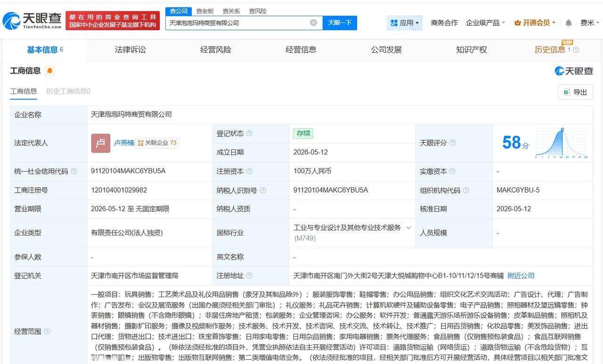Open the 工商信息 sub-tab
This screenshot has width=603, height=364.
(24, 91)
